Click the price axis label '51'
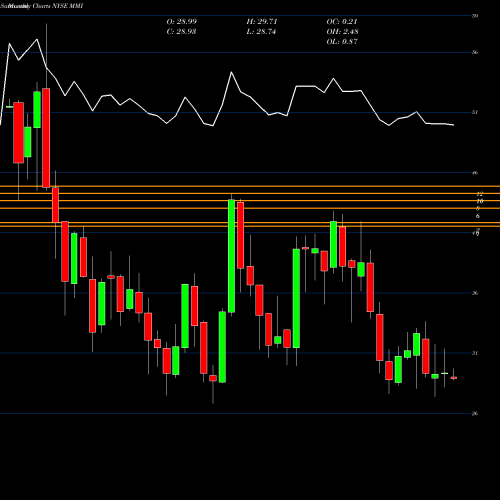The image size is (500, 500). click(x=475, y=112)
